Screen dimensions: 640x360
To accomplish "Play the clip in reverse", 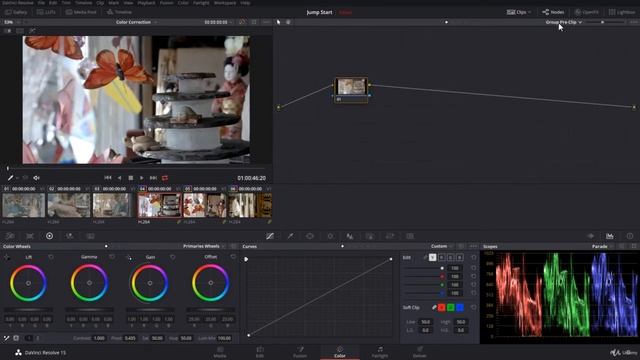I will coord(119,178).
